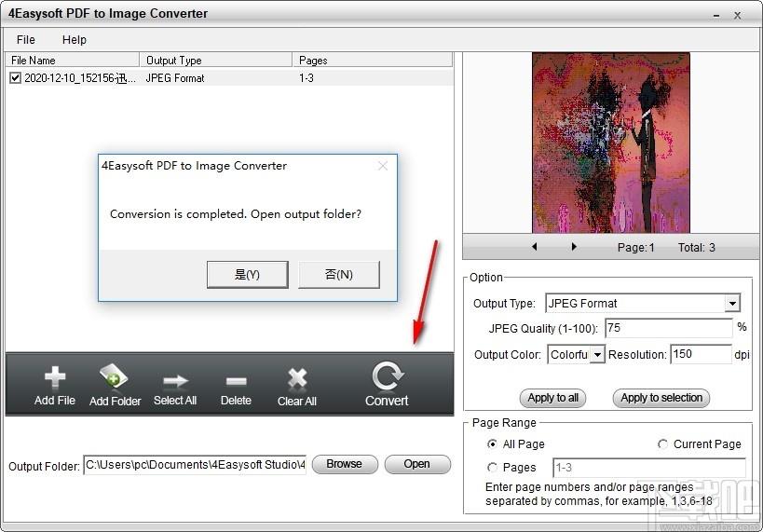Click the Add Folder icon
The width and height of the screenshot is (763, 532).
pyautogui.click(x=114, y=376)
